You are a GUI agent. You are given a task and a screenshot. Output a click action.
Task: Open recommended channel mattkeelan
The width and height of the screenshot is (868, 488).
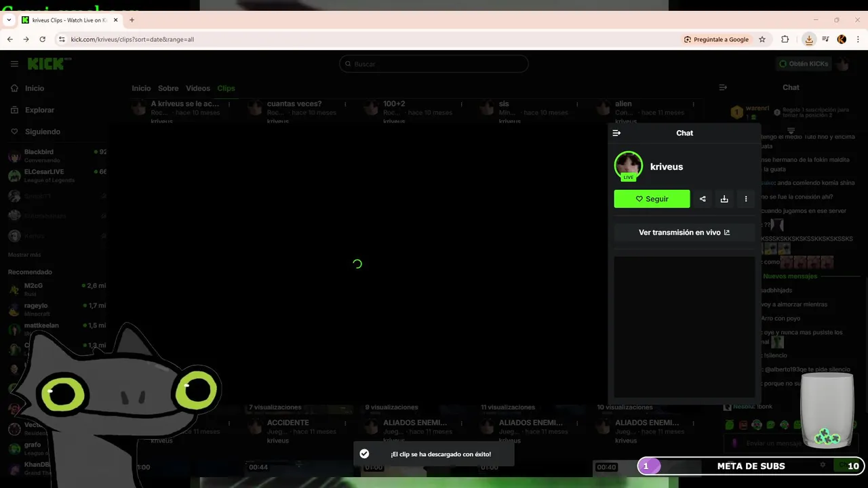coord(57,329)
